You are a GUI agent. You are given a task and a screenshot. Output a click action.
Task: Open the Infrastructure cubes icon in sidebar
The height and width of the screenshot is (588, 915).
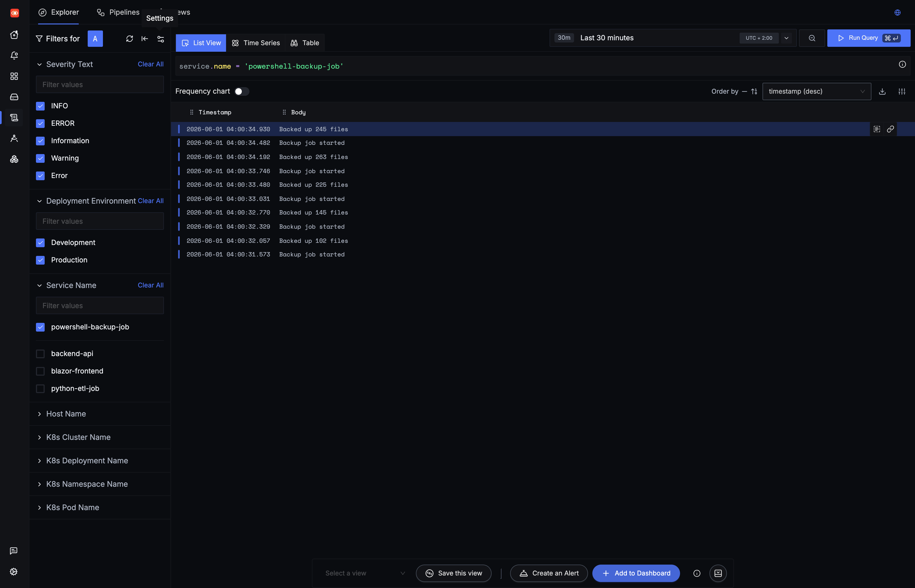point(14,159)
